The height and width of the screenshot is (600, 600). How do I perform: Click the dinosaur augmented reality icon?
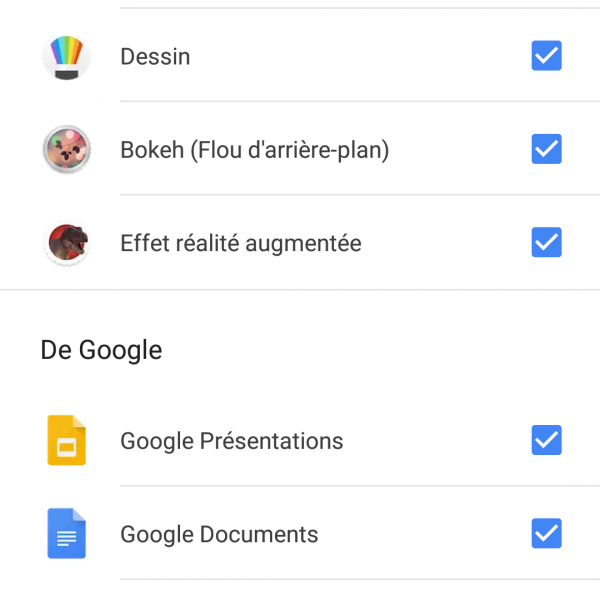67,243
